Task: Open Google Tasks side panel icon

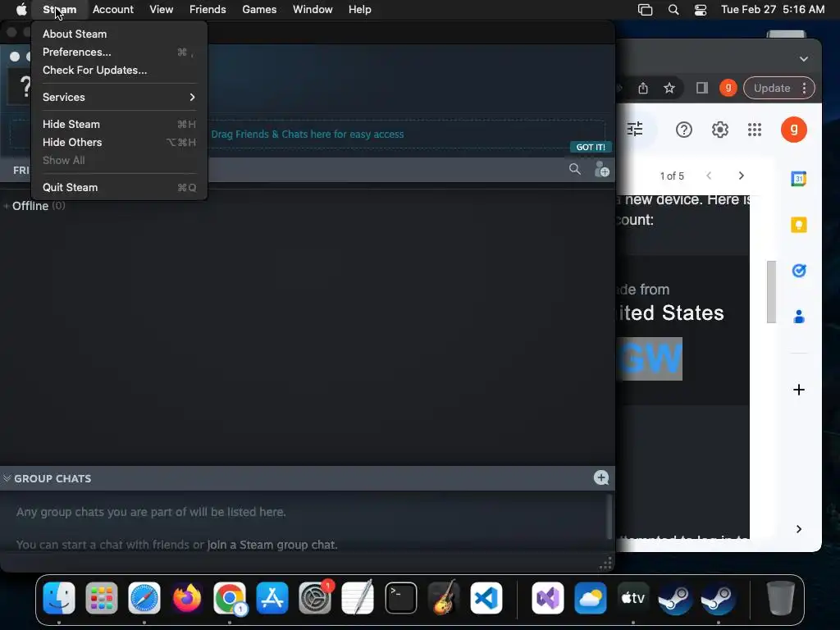Action: [x=798, y=271]
